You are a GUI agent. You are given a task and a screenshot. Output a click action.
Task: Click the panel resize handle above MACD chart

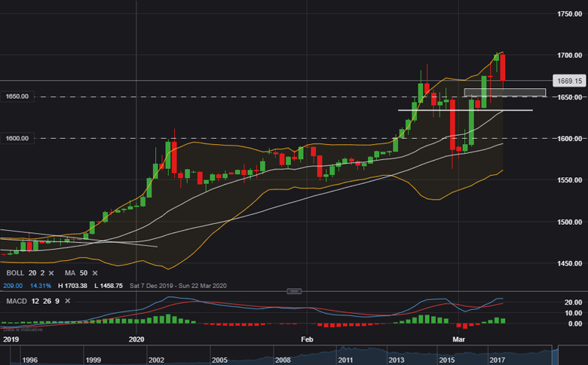pos(295,290)
